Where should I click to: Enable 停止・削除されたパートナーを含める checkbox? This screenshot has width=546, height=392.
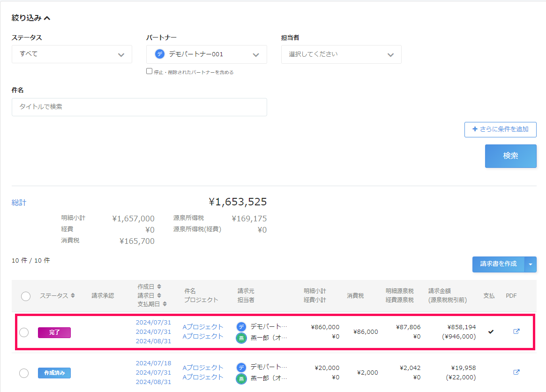[150, 71]
